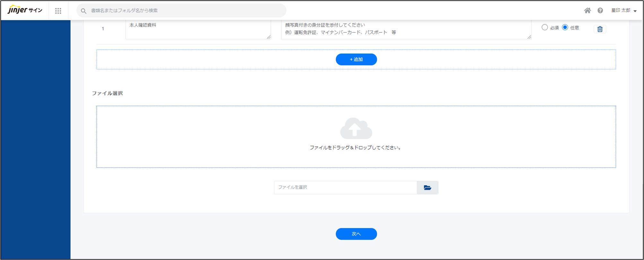Grab resize handle of 本人確認資料 textarea
The image size is (644, 260).
(269, 37)
